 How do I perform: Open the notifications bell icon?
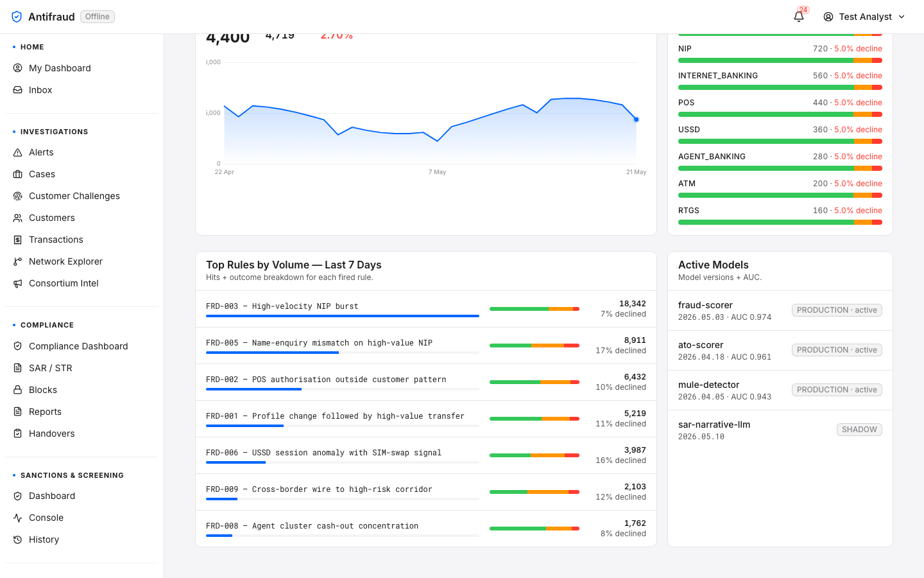[799, 17]
